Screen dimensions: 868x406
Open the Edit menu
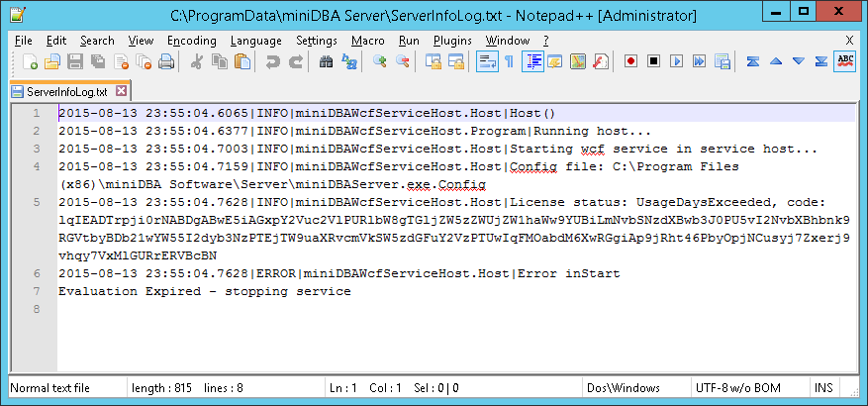coord(56,41)
